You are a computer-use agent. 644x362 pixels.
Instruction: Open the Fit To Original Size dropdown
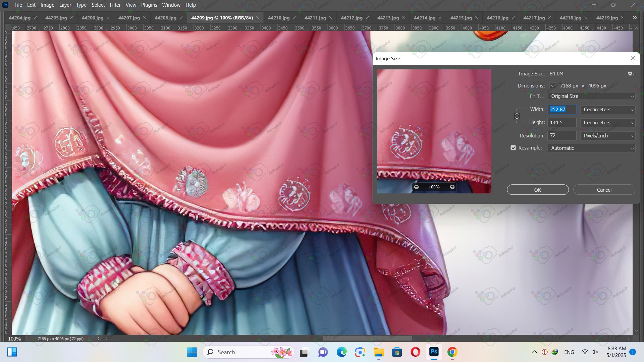pos(591,96)
